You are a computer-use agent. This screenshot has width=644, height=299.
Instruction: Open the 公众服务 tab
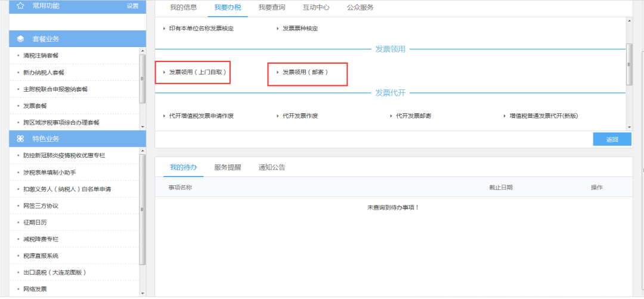pyautogui.click(x=360, y=7)
